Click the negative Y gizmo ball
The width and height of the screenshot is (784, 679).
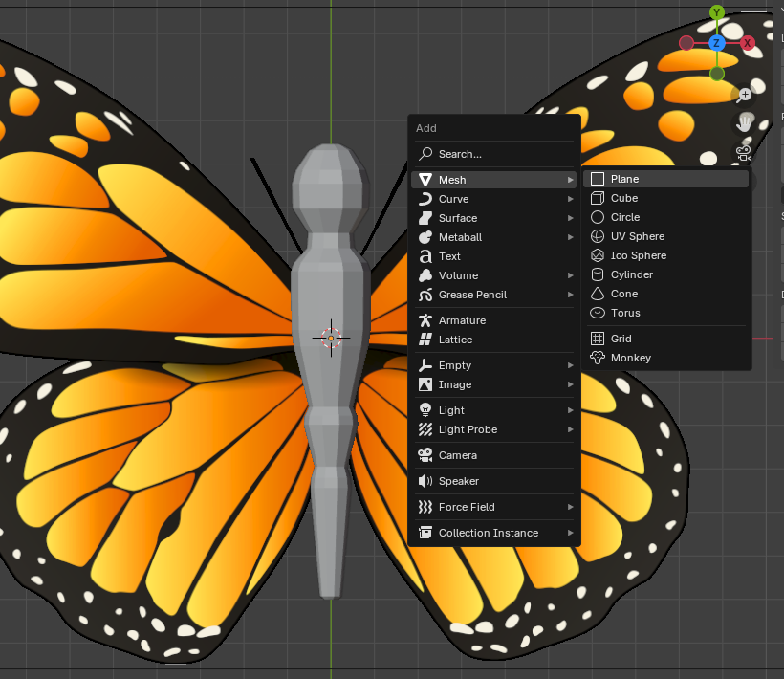tap(717, 74)
